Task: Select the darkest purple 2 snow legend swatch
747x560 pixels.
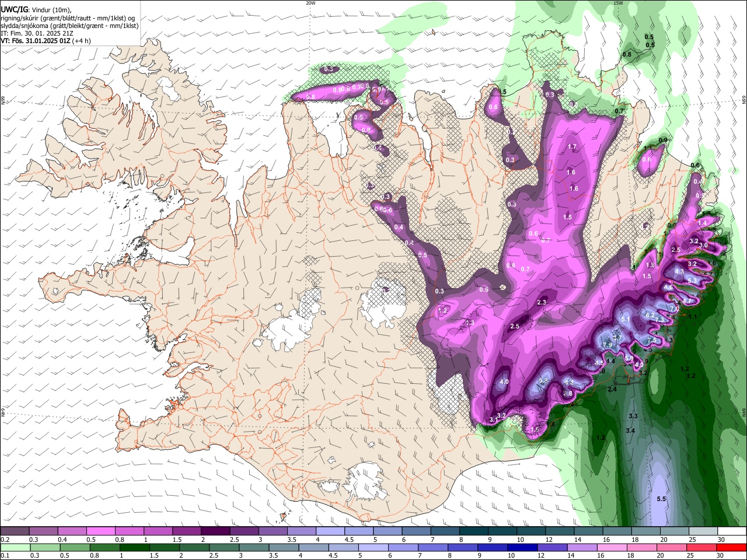Action: (215, 531)
